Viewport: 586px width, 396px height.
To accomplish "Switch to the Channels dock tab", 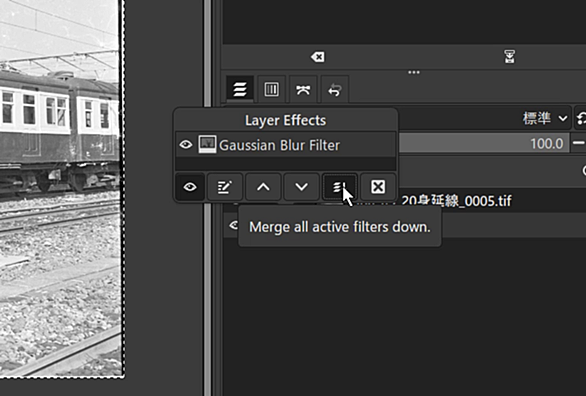I will [271, 89].
